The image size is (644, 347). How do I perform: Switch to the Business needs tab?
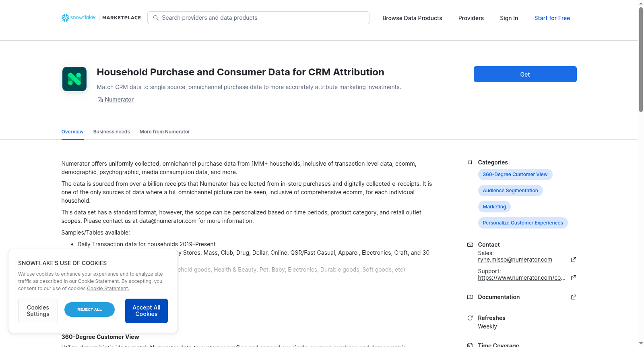pos(111,132)
